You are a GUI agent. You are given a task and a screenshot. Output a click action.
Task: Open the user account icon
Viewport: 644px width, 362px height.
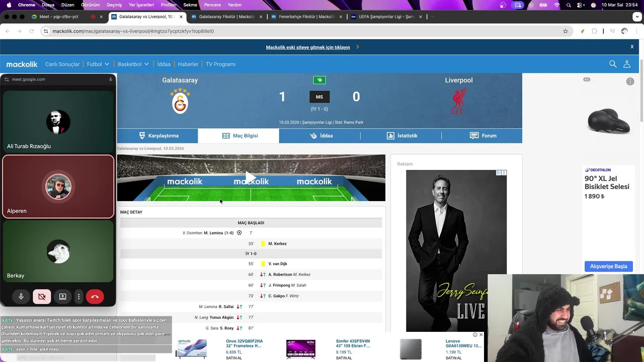click(x=627, y=64)
